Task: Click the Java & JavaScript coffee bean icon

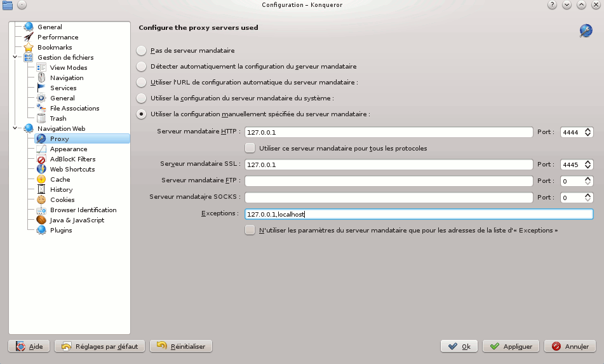Action: 41,220
